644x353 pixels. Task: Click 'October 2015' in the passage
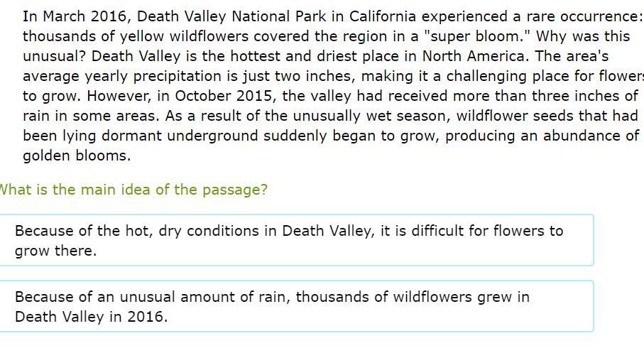click(x=224, y=96)
